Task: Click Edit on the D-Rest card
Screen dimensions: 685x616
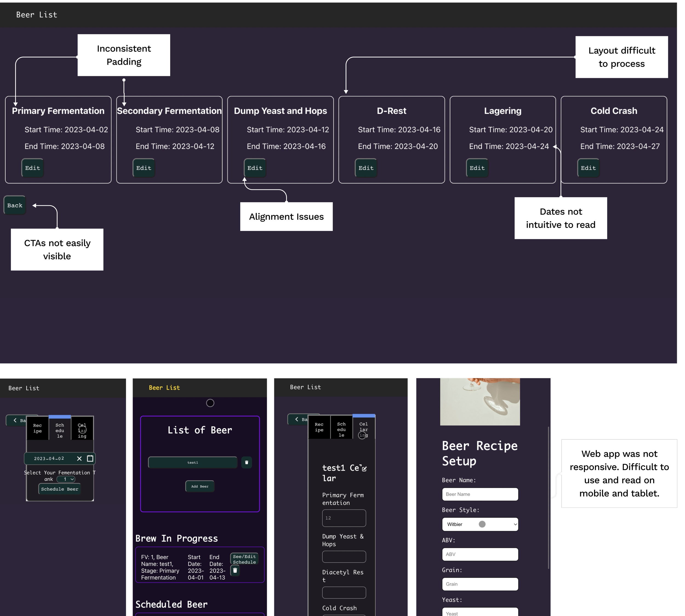Action: point(366,168)
